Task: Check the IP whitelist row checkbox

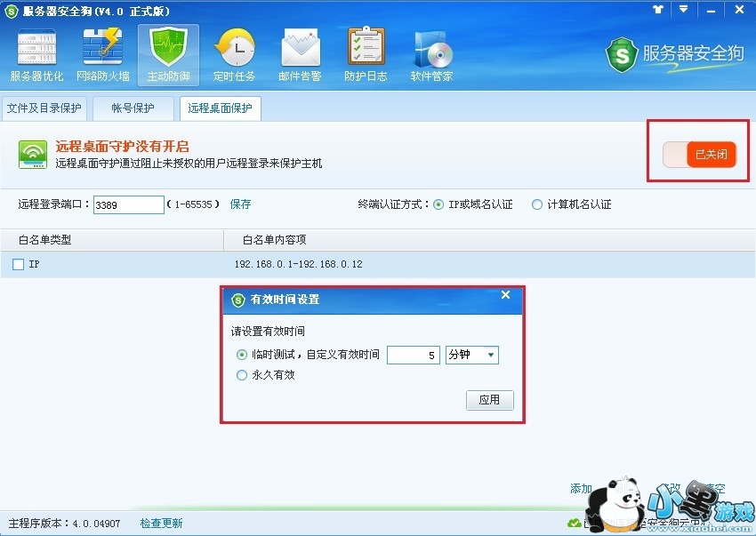Action: (x=19, y=264)
